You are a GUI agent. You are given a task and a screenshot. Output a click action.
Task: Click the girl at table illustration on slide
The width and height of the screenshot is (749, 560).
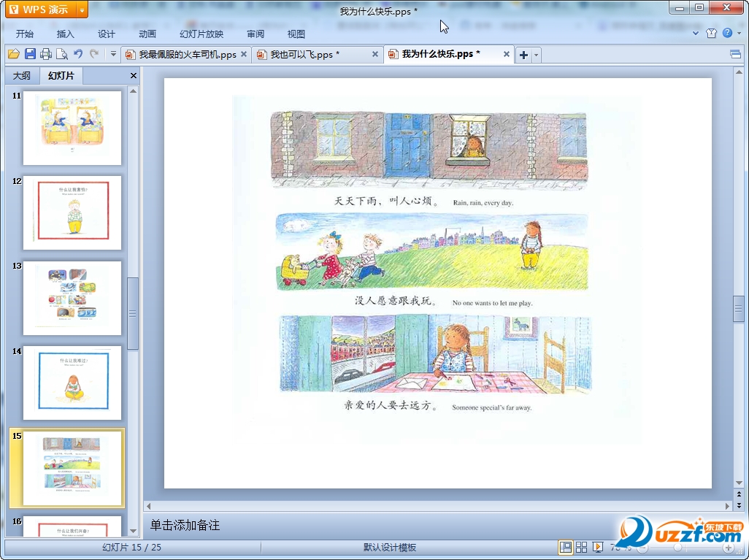point(435,354)
